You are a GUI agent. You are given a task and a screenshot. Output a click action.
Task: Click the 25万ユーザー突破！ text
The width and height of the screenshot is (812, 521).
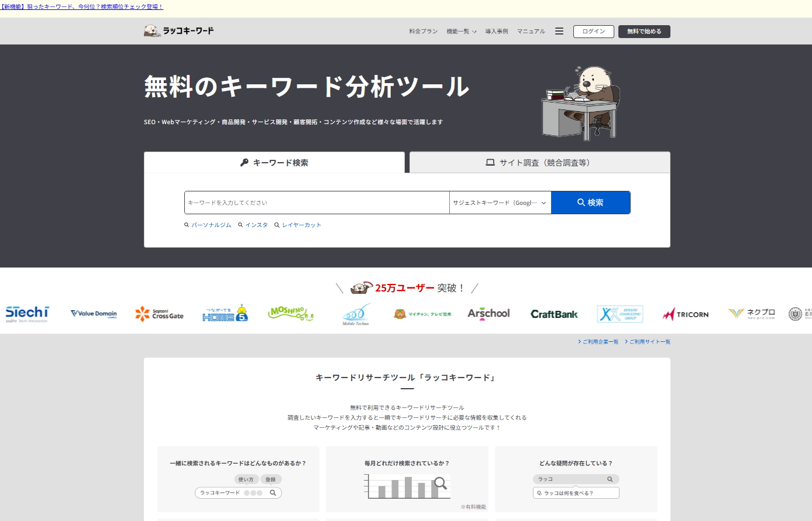tap(420, 288)
